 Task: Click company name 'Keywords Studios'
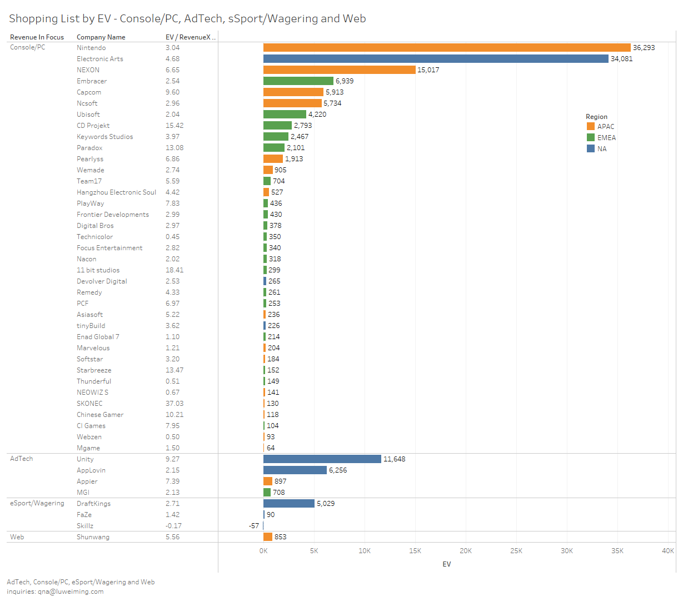[x=105, y=137]
